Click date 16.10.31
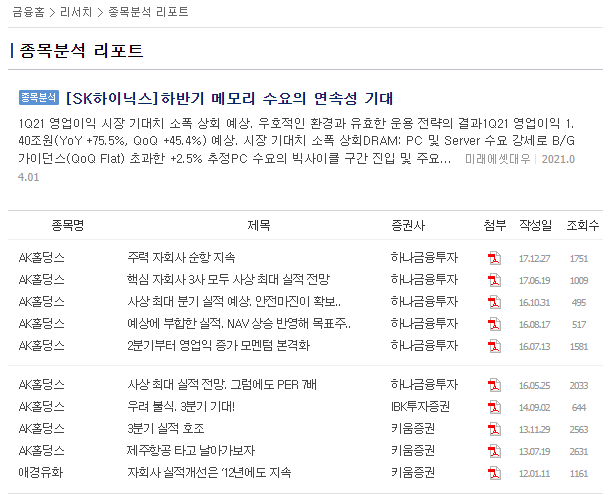This screenshot has height=500, width=611. (535, 302)
